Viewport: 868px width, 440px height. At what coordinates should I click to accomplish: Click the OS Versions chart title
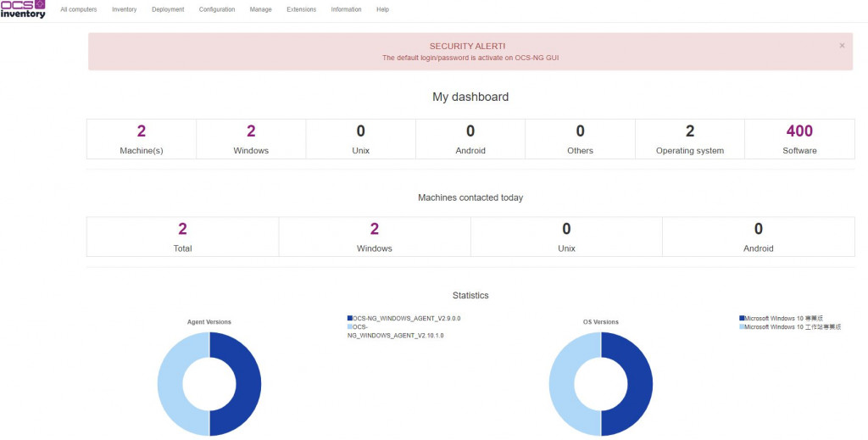(x=601, y=321)
